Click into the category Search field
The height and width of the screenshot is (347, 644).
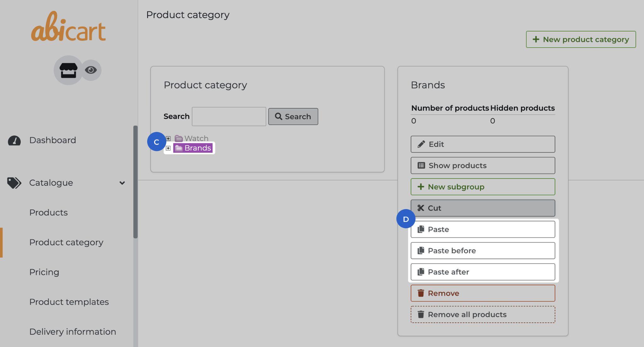(x=229, y=117)
